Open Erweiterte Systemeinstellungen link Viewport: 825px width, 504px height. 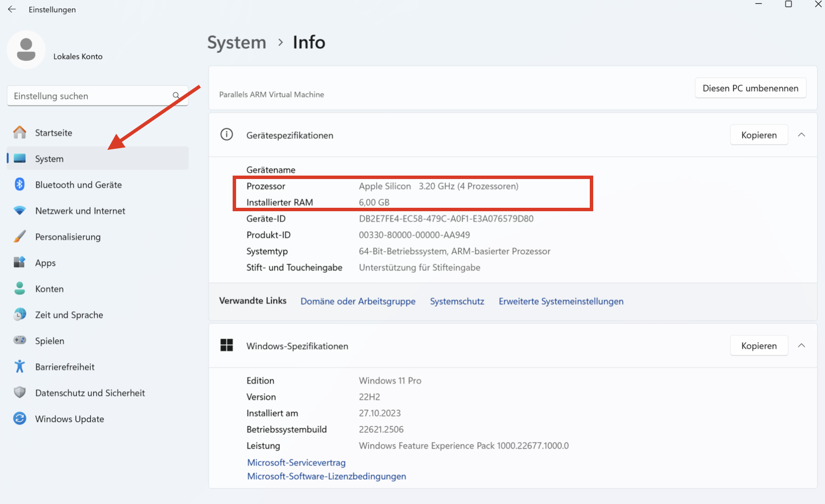[561, 301]
